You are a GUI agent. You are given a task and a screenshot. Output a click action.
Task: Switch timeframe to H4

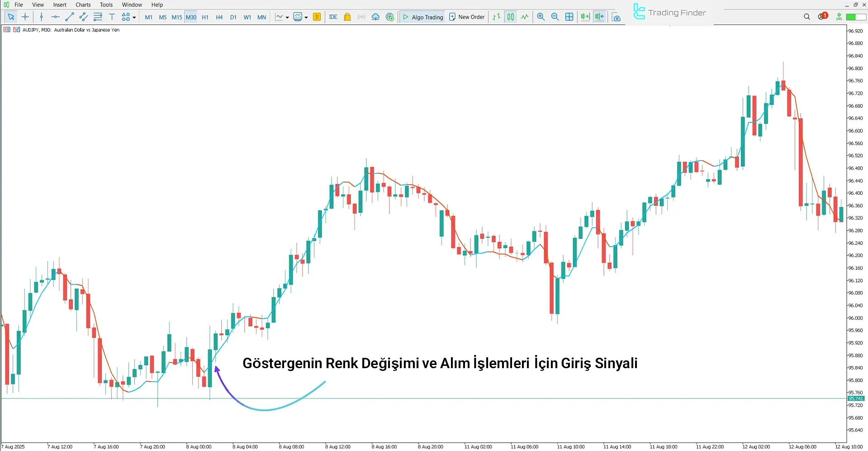click(x=219, y=17)
